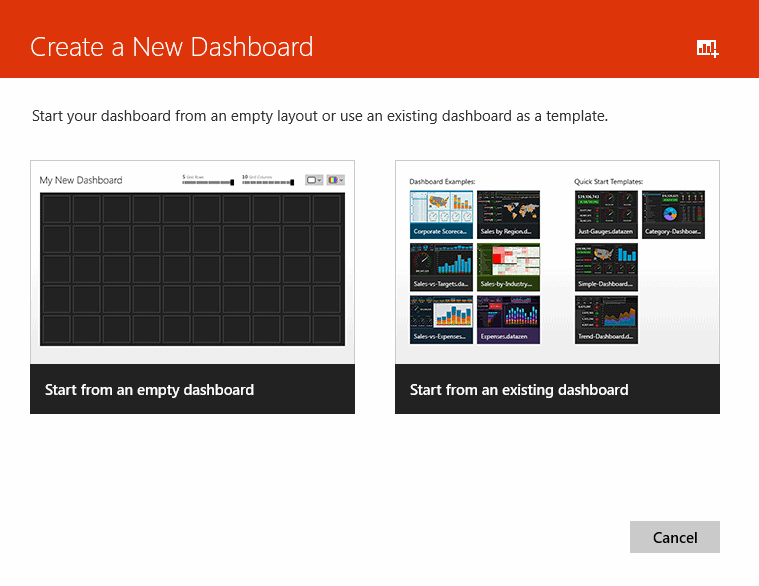This screenshot has height=586, width=759.
Task: Pick the Sales-by-Industry example thumbnail
Action: [508, 266]
